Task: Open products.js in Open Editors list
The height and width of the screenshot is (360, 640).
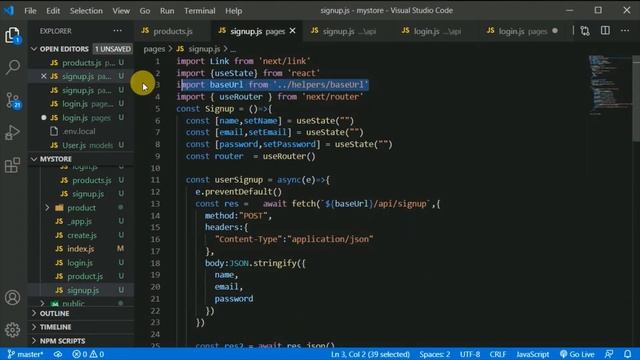Action: (x=82, y=63)
